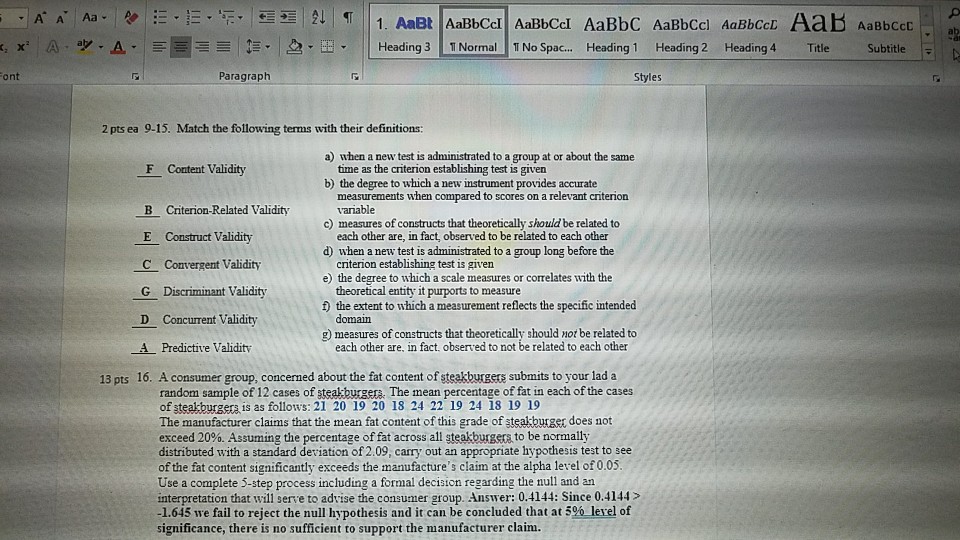Click the Grow Font (larger A) icon
The width and height of the screenshot is (960, 540).
40,18
